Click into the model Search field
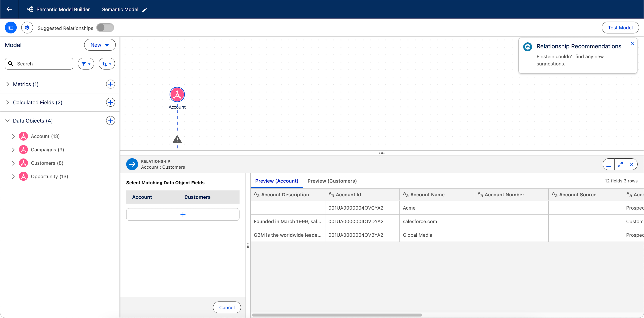 coord(39,64)
